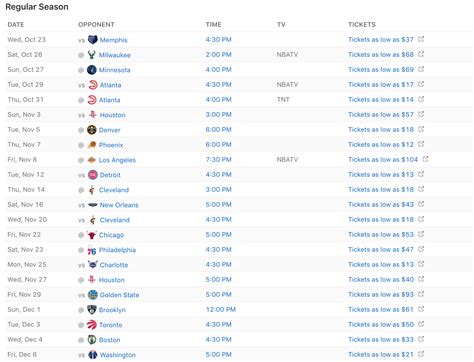The width and height of the screenshot is (474, 362).
Task: Open external link icon for $104 tickets
Action: (x=425, y=159)
